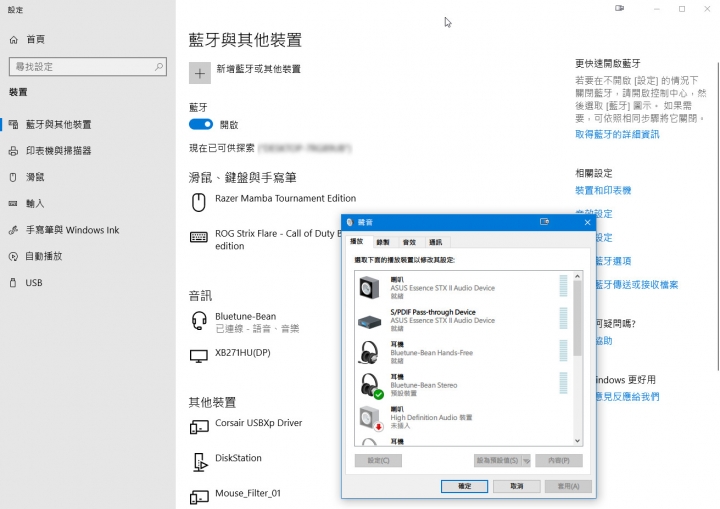720x509 pixels.
Task: Click the USB icon in the sidebar
Action: 13,283
